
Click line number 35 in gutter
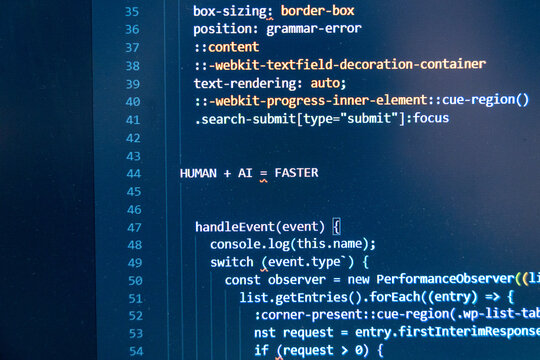pos(132,12)
